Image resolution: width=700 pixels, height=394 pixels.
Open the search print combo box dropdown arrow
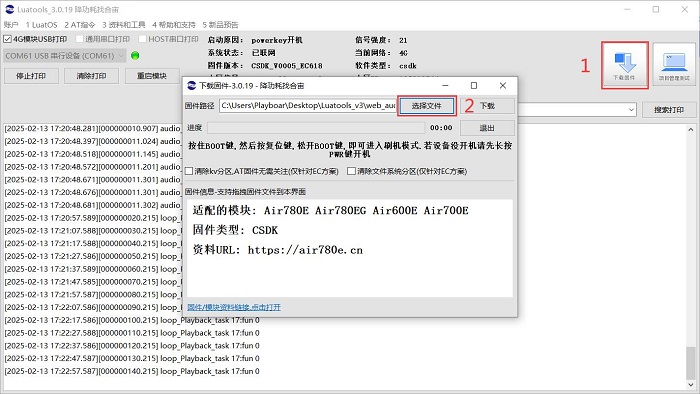click(x=631, y=110)
